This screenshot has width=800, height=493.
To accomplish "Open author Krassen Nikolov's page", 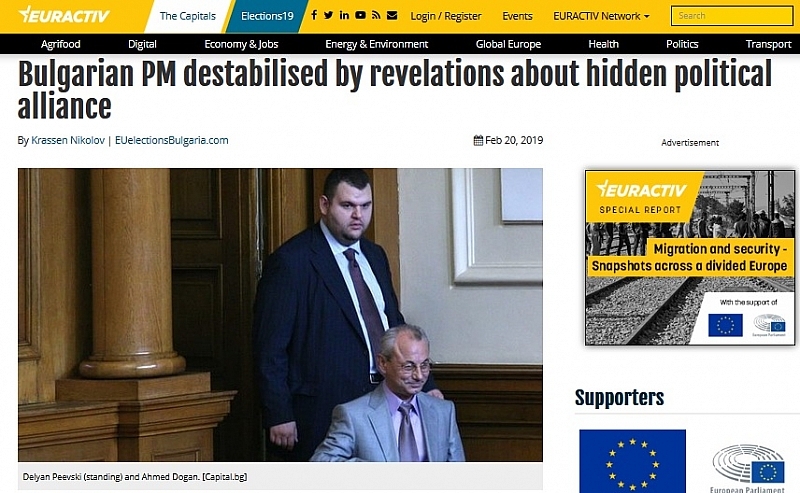I will point(68,140).
